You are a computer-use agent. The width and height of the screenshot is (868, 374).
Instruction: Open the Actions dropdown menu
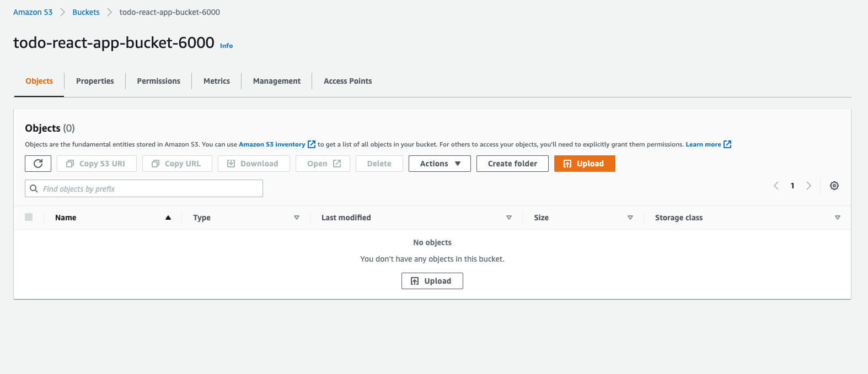[440, 164]
